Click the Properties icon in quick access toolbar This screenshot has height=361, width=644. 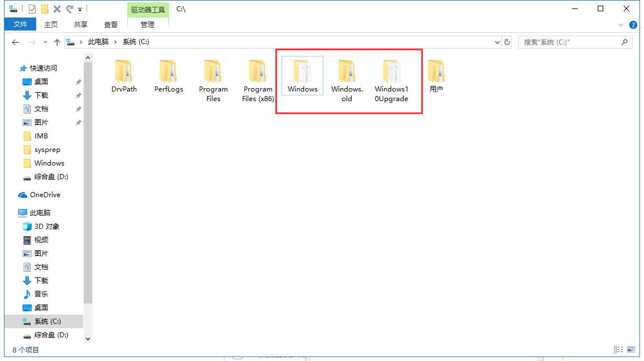click(x=32, y=9)
